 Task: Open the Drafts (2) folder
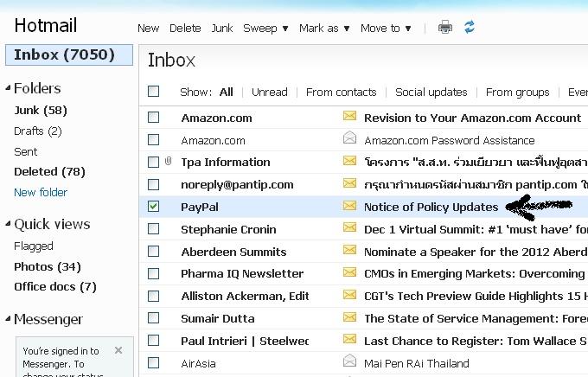pyautogui.click(x=38, y=131)
